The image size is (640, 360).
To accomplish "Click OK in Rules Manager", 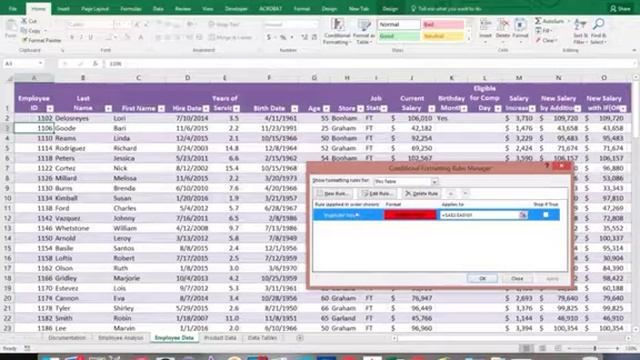I will (x=482, y=278).
